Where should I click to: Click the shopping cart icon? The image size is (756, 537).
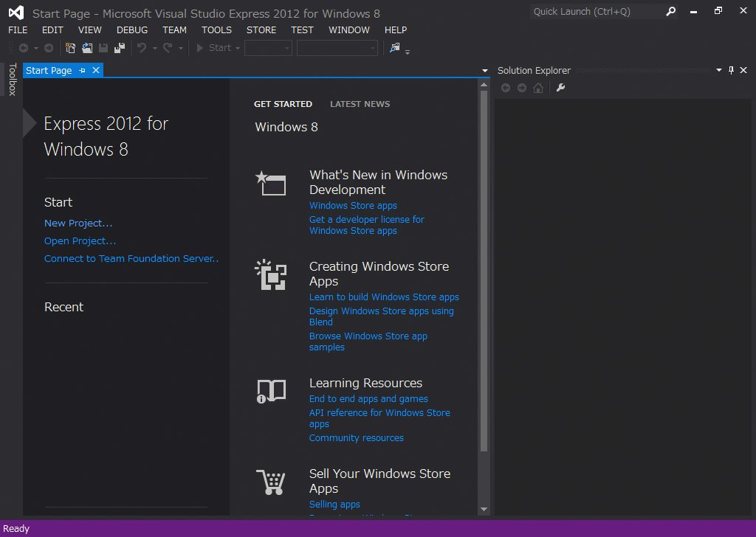point(270,482)
